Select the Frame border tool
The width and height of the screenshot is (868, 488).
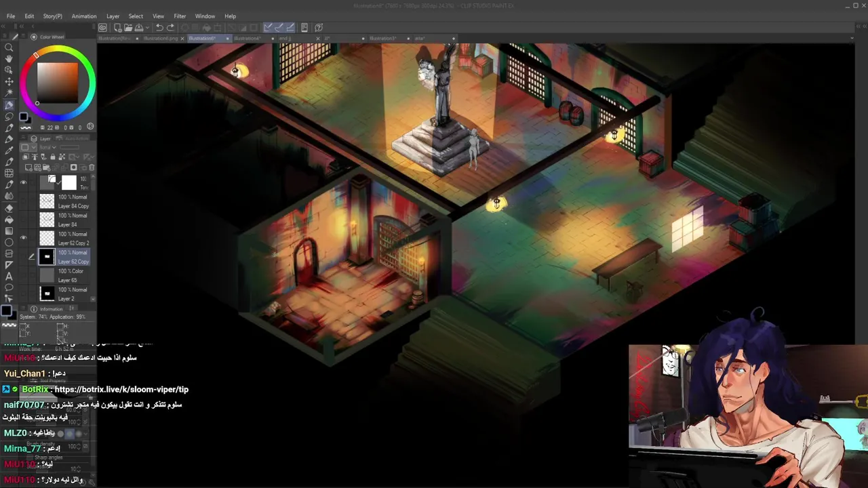tap(9, 253)
